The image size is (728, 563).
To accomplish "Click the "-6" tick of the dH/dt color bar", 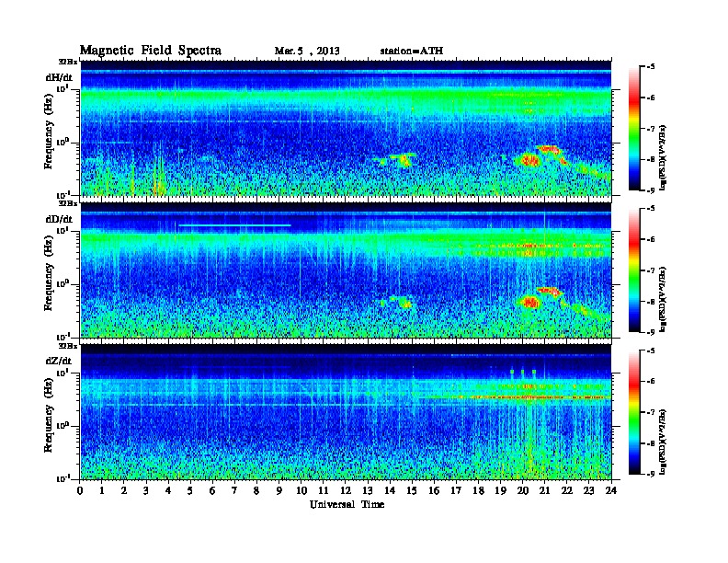I will coord(651,98).
